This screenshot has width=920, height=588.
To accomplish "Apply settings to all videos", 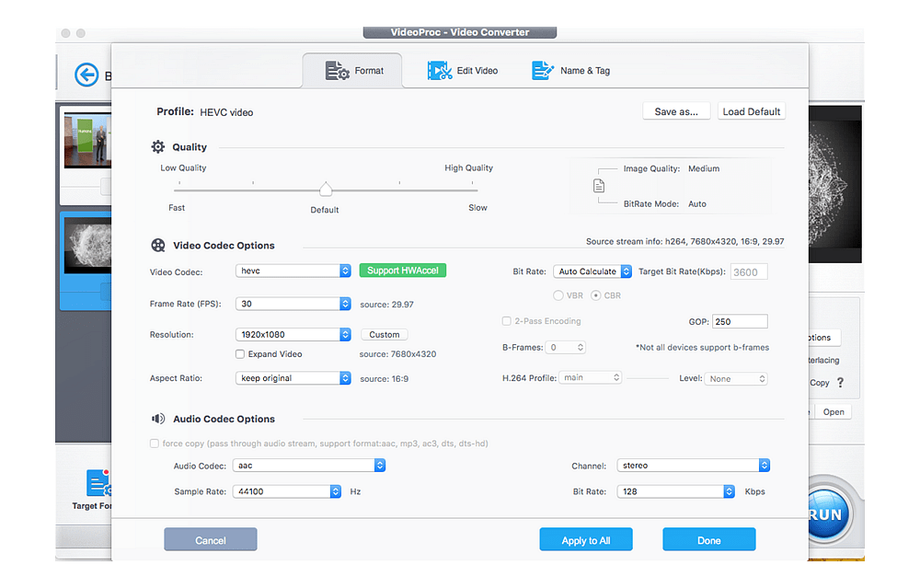I will 586,539.
